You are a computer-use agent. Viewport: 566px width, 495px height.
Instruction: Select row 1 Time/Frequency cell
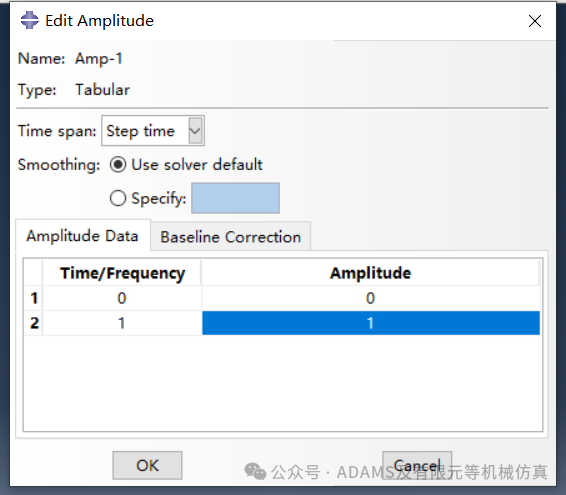pos(122,298)
